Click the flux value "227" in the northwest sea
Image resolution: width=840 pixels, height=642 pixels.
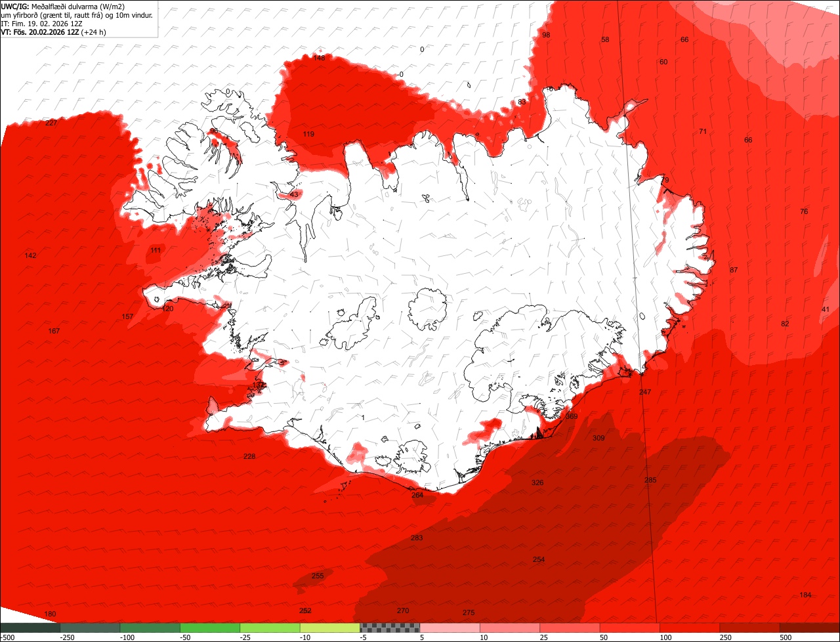(51, 123)
